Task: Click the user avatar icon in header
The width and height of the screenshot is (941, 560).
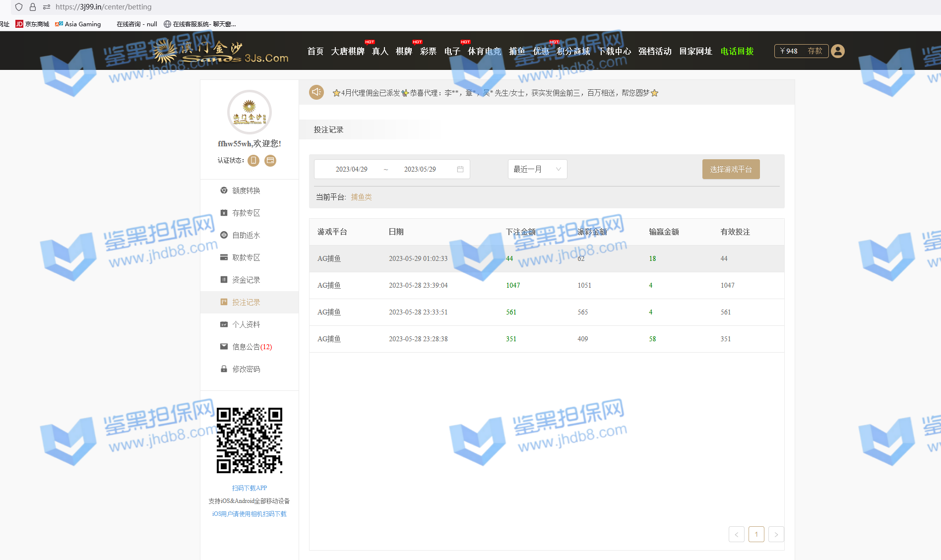Action: pos(837,51)
